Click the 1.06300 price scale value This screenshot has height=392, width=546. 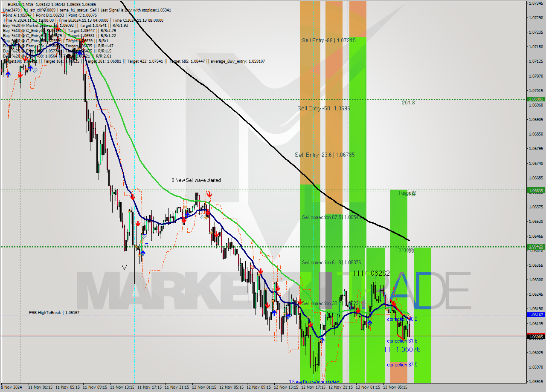click(536, 280)
